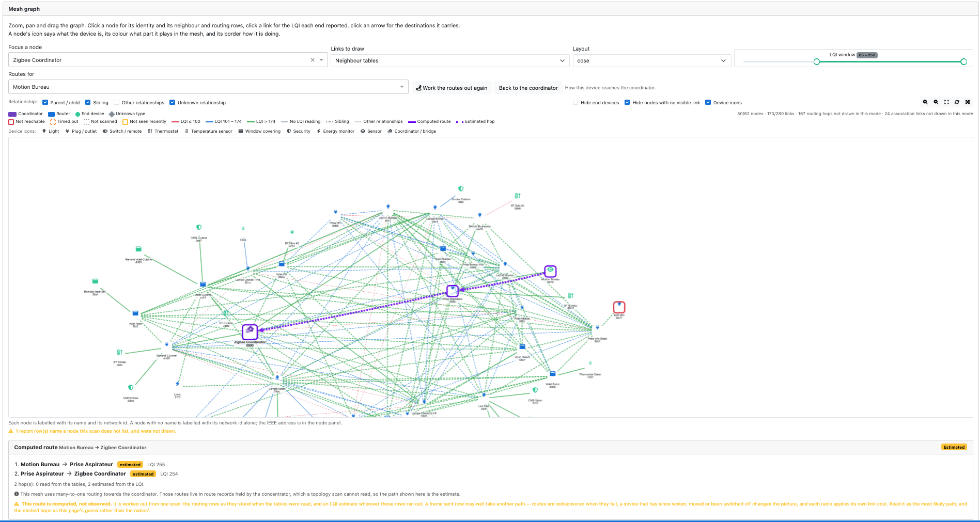Uncheck Hide nodes with no visible link
980x522 pixels.
pyautogui.click(x=627, y=102)
